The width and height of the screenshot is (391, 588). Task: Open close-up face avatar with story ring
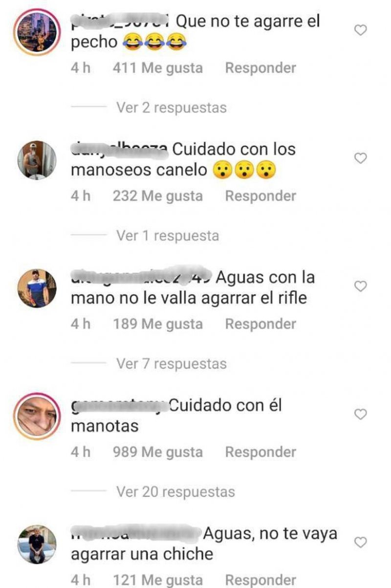tap(37, 416)
